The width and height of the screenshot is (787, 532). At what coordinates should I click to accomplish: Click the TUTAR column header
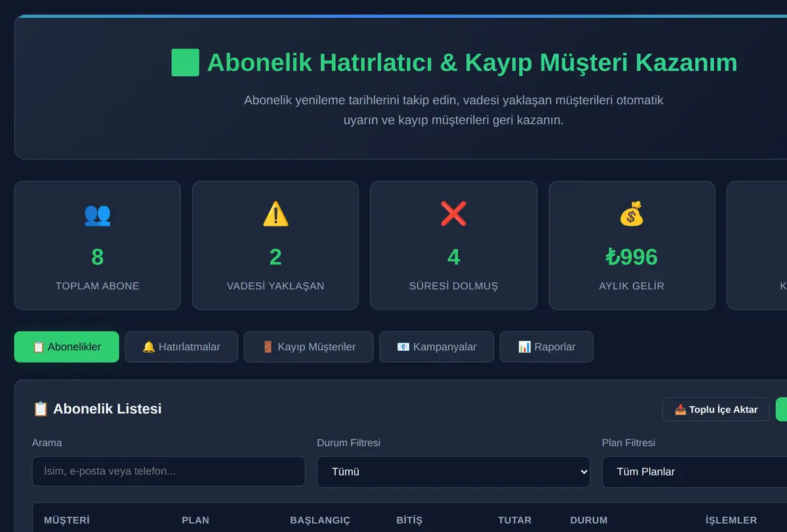[515, 520]
